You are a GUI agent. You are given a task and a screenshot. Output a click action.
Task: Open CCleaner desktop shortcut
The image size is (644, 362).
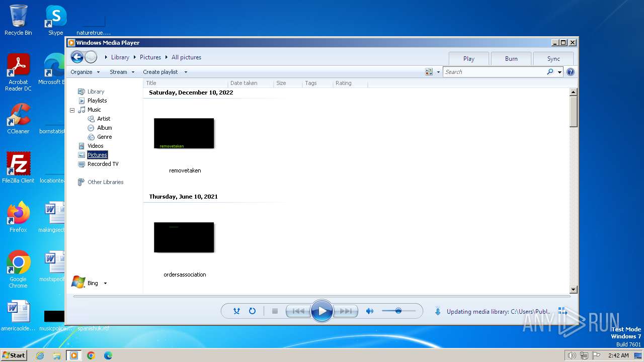pyautogui.click(x=18, y=118)
